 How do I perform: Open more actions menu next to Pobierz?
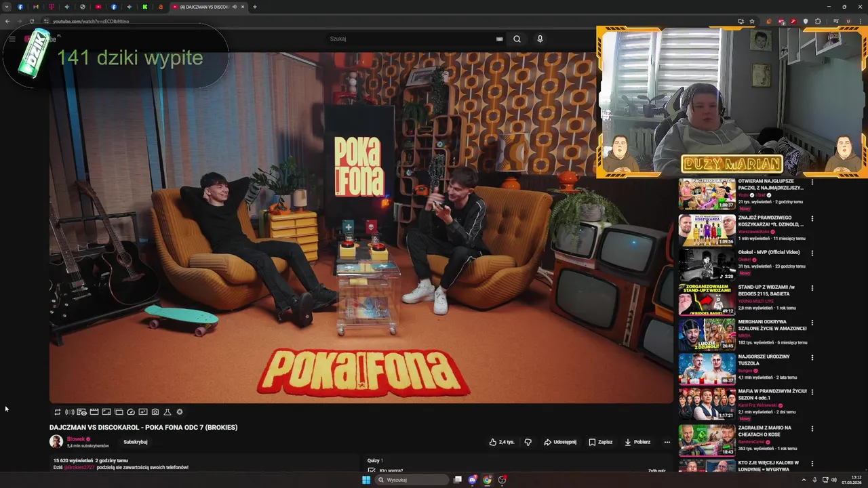(667, 442)
